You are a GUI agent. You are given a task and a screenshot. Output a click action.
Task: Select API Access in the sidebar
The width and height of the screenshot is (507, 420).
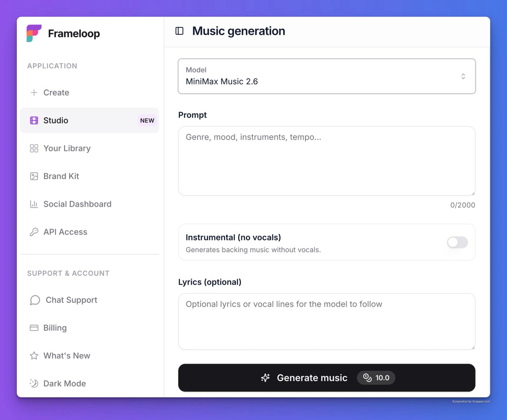click(x=89, y=232)
